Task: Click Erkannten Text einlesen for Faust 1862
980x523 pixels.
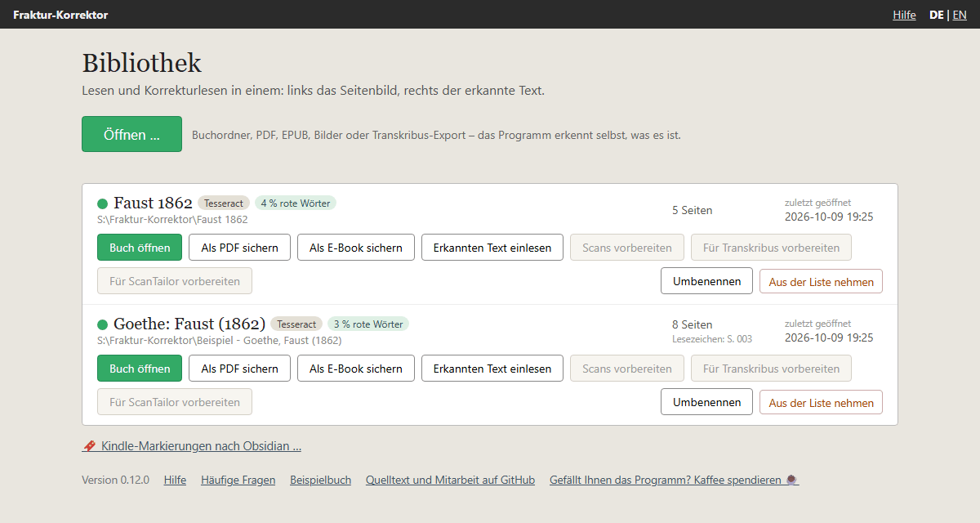Action: [x=492, y=248]
